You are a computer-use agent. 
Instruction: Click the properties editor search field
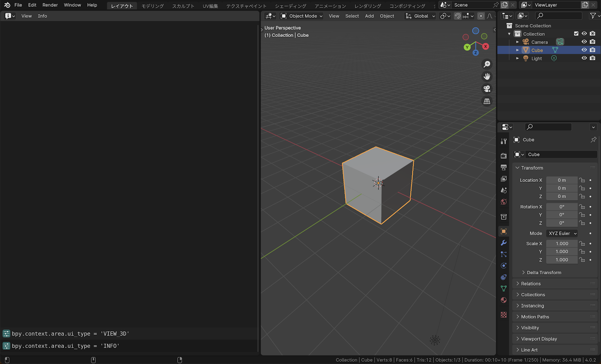pos(548,127)
